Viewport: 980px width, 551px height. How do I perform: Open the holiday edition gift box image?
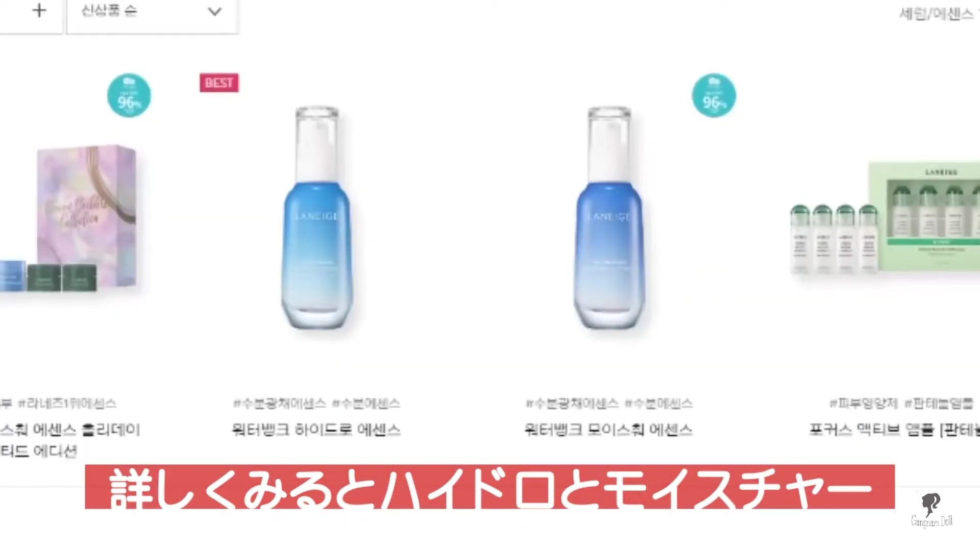pos(71,218)
